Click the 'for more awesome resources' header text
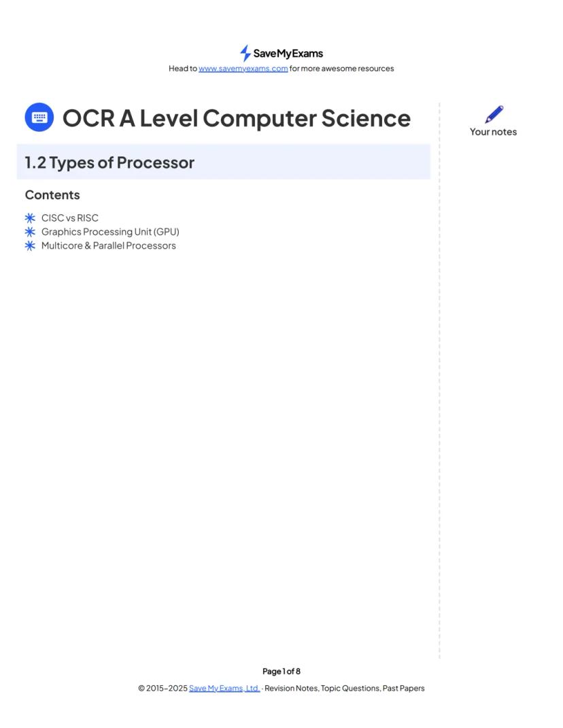The image size is (563, 728). click(x=341, y=69)
